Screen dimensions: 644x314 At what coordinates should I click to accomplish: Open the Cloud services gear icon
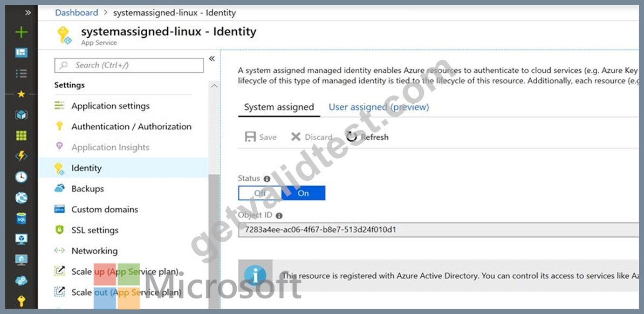(21, 281)
